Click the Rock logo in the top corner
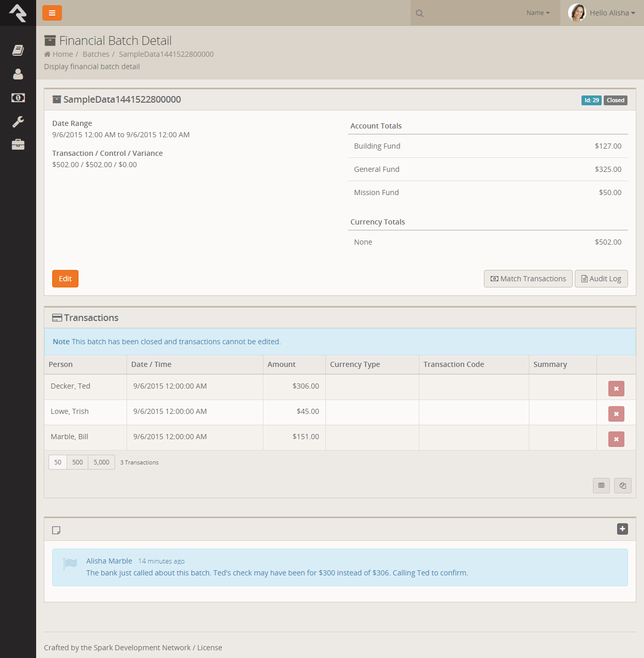The height and width of the screenshot is (658, 644). 18,13
